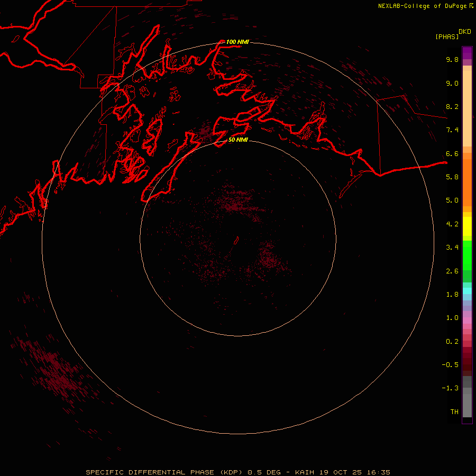Click the TH threshold label
The width and height of the screenshot is (476, 476).
click(x=454, y=412)
